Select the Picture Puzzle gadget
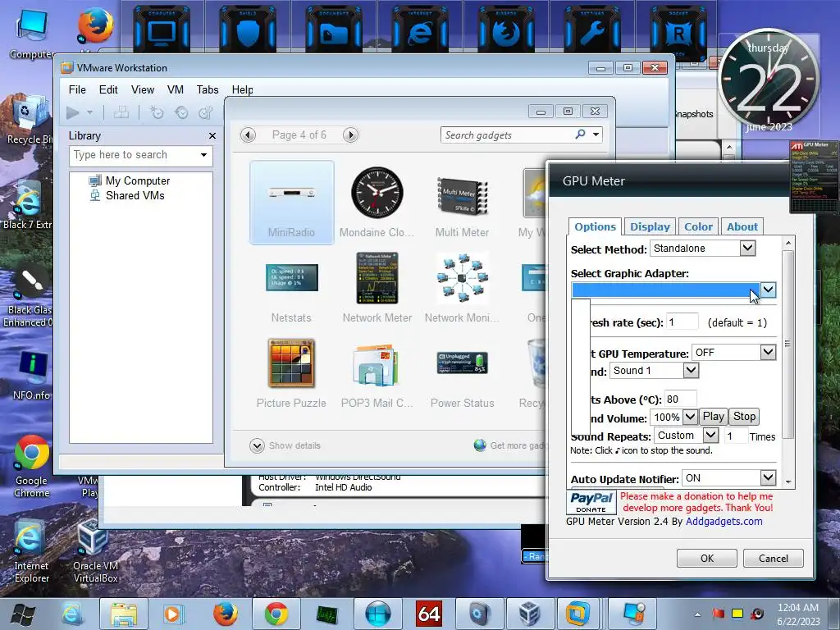 pos(291,373)
